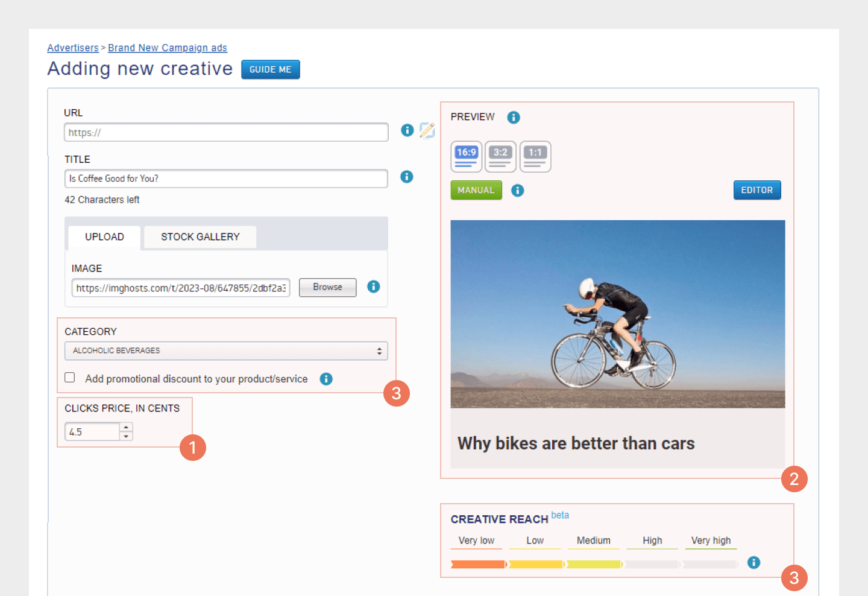Click the info icon next to Title field
The width and height of the screenshot is (868, 596).
407,177
